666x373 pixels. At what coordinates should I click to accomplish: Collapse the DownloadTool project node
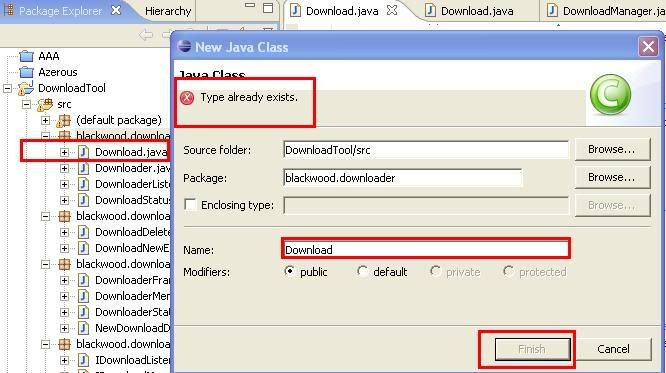click(7, 88)
